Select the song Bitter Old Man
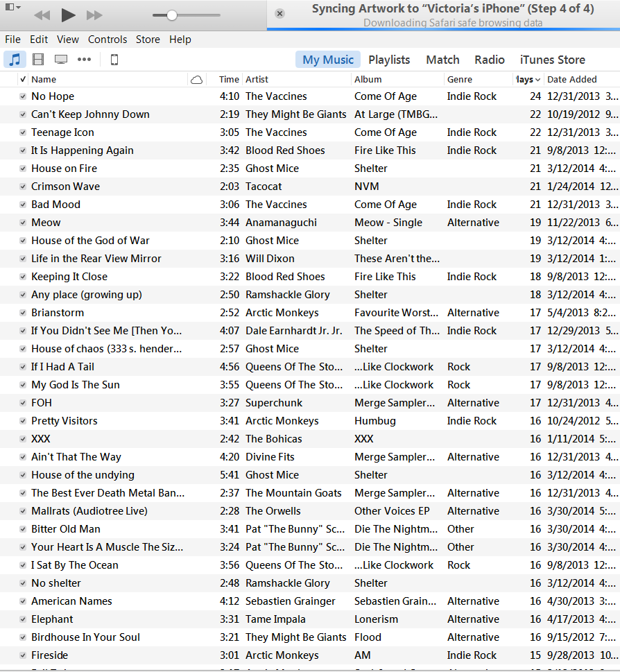The image size is (620, 672). 66,529
